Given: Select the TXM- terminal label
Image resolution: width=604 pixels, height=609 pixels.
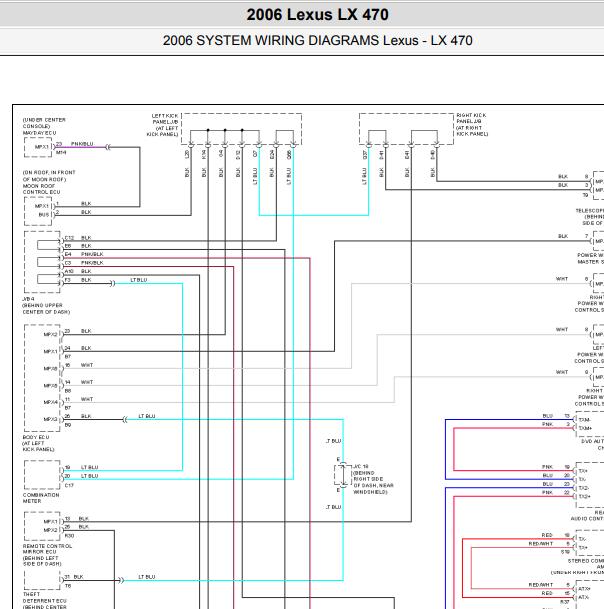Looking at the screenshot, I should (585, 420).
